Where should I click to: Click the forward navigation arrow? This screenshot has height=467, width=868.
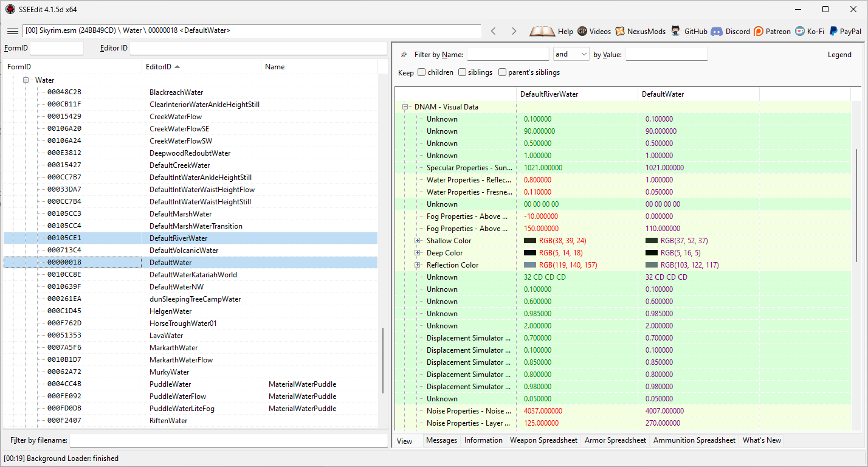[514, 31]
